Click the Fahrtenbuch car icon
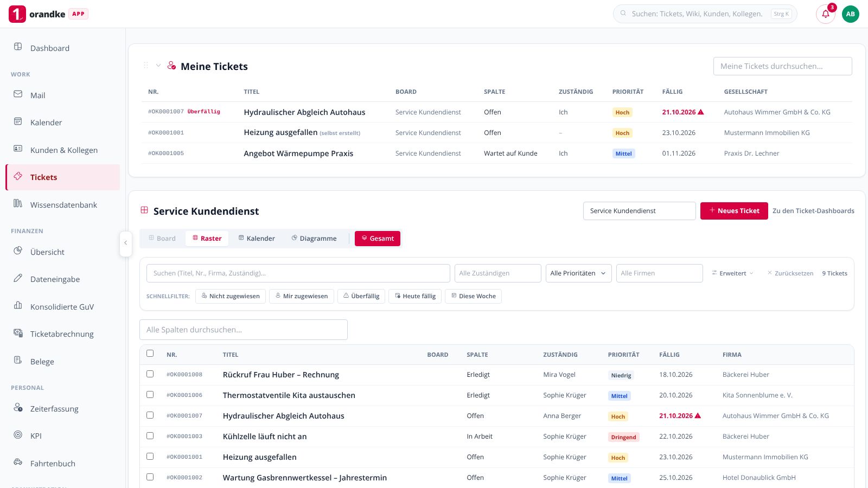The width and height of the screenshot is (868, 488). 18,462
